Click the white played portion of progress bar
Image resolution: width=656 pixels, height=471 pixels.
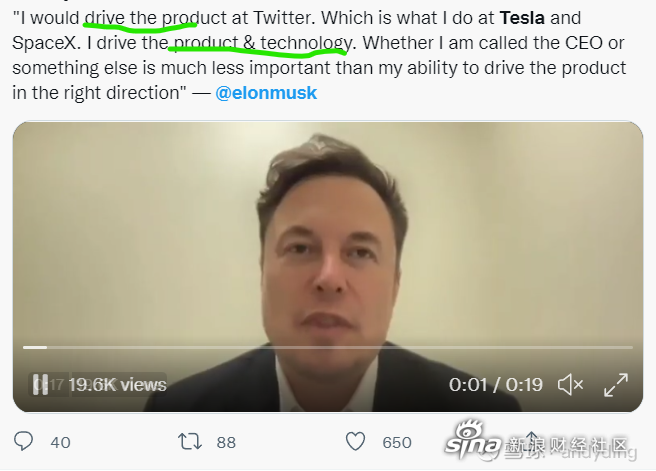tap(35, 347)
